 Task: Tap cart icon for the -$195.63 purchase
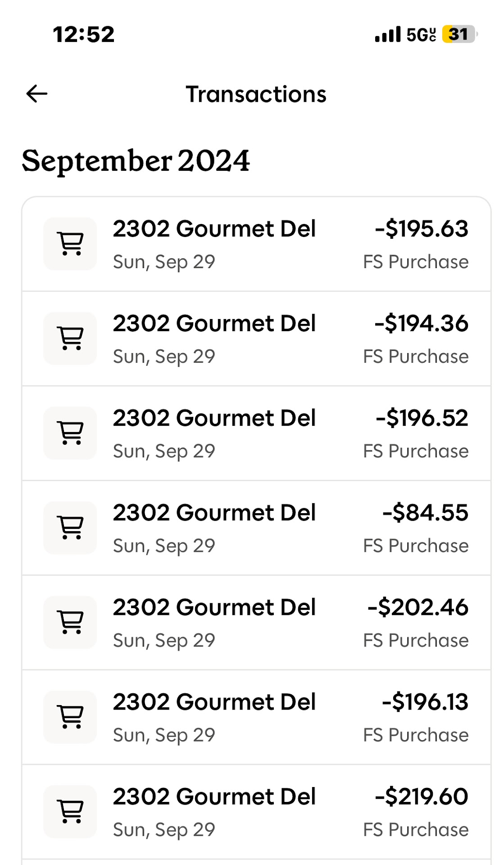tap(70, 244)
